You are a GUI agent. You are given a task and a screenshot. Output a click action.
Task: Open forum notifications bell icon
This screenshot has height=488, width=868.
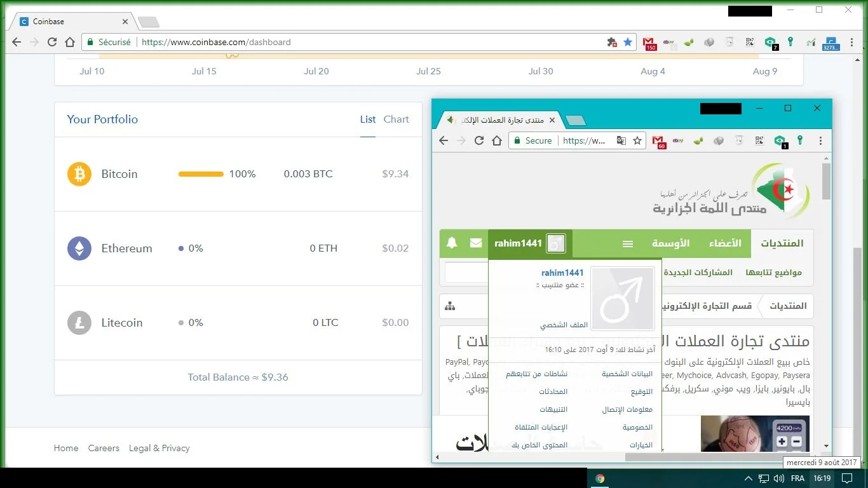pos(452,243)
